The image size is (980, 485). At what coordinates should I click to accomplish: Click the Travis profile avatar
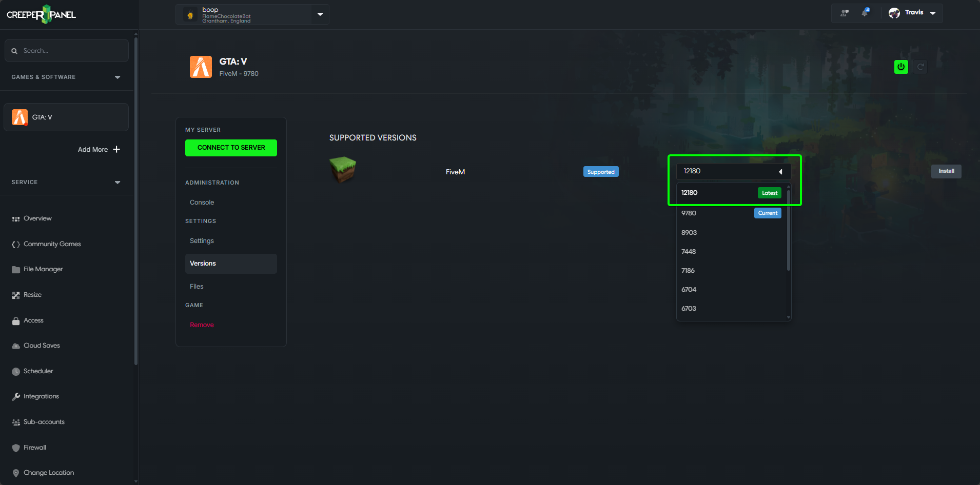(x=894, y=13)
